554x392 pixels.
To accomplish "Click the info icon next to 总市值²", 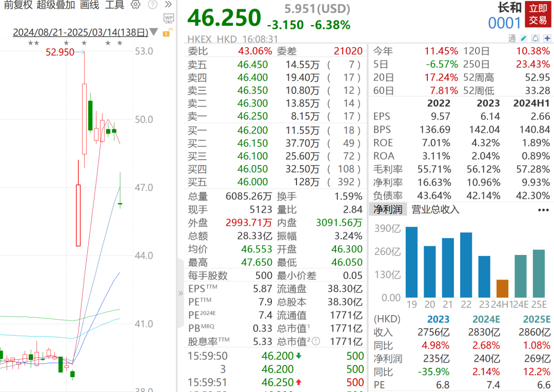I will (316, 342).
